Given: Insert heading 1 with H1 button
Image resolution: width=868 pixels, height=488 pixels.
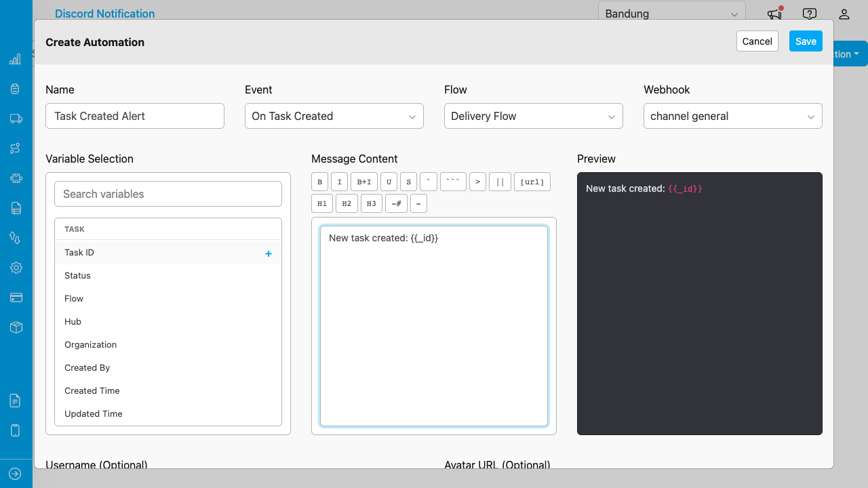Looking at the screenshot, I should tap(322, 203).
